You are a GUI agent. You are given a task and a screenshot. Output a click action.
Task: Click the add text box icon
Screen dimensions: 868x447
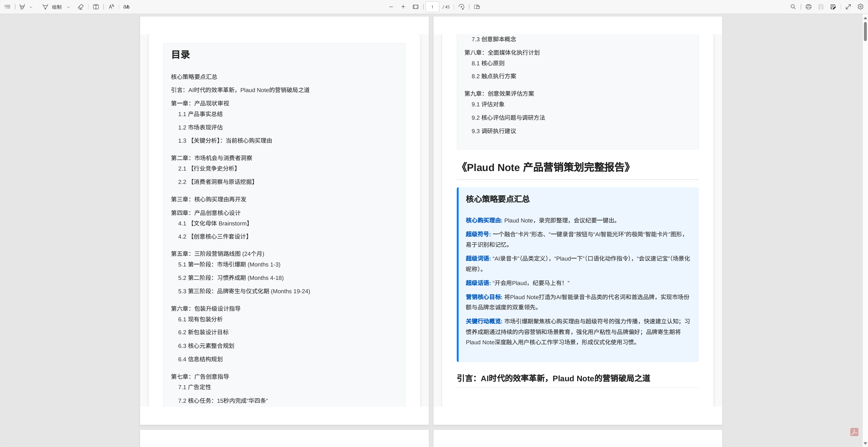pos(96,7)
